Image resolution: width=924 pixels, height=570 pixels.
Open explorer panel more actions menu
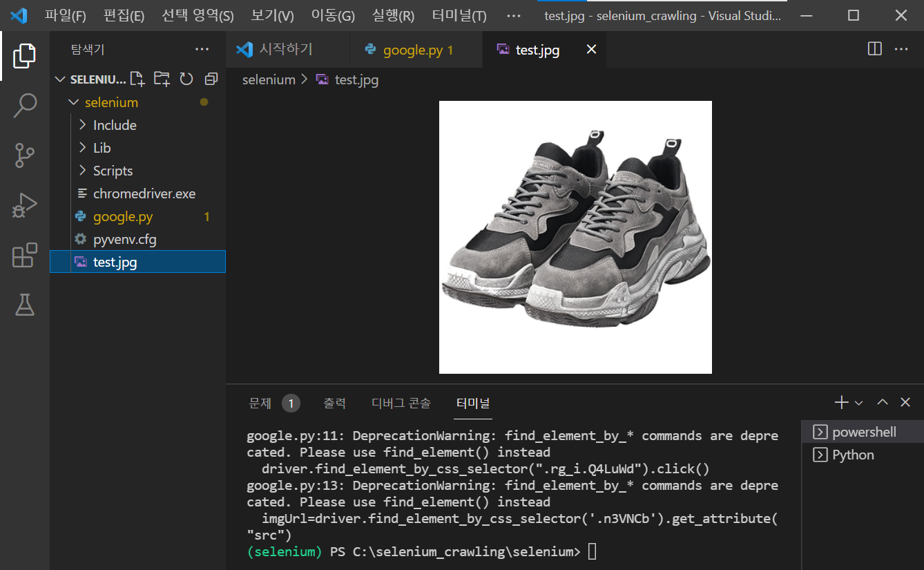(x=202, y=50)
